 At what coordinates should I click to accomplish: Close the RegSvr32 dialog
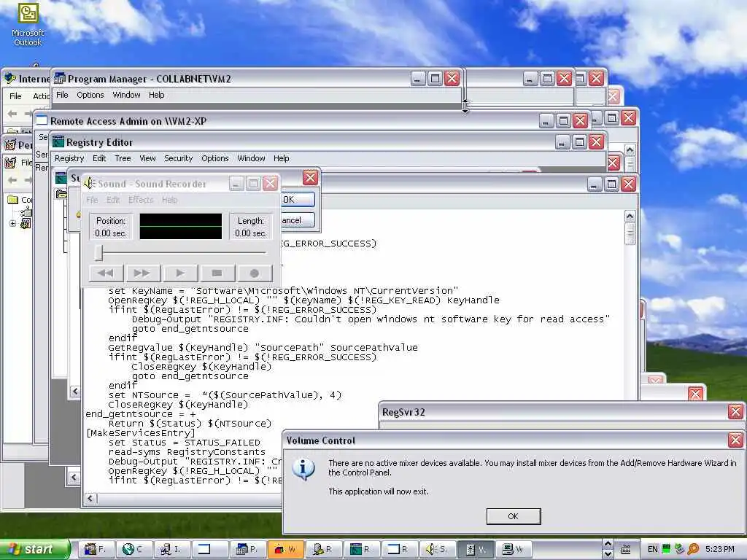click(735, 411)
